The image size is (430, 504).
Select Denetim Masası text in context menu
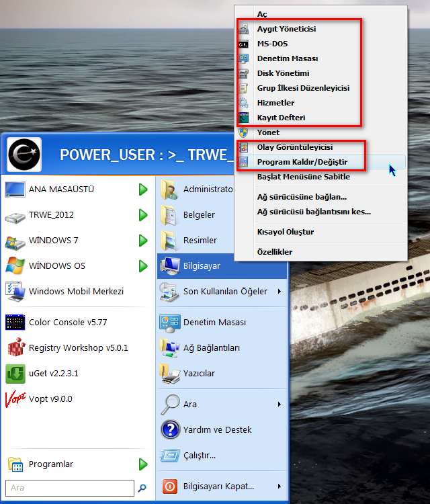pyautogui.click(x=288, y=58)
